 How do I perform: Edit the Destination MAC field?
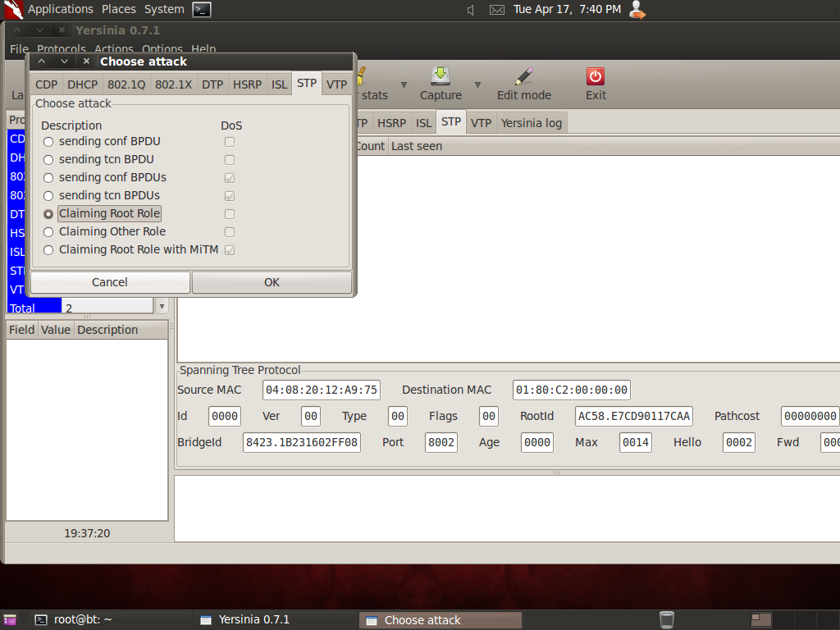[x=572, y=390]
